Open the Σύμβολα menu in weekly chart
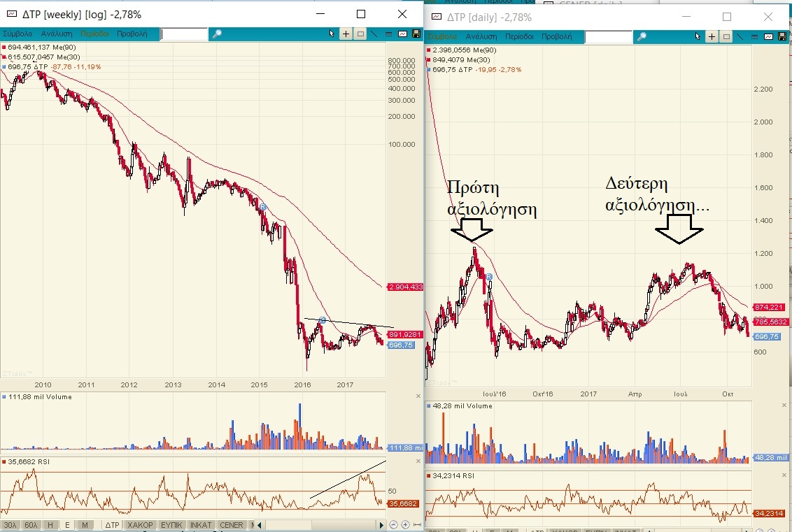 18,34
